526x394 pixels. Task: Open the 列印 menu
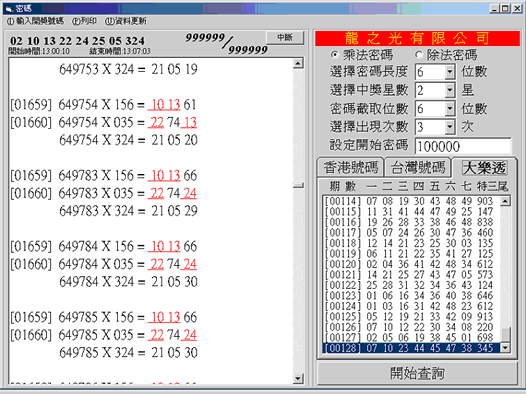84,21
